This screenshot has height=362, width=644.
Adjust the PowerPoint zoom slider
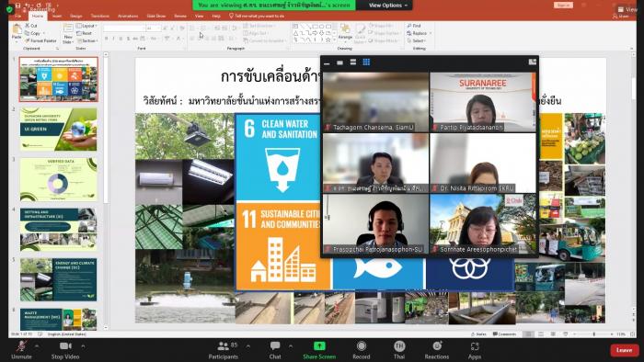(x=593, y=334)
